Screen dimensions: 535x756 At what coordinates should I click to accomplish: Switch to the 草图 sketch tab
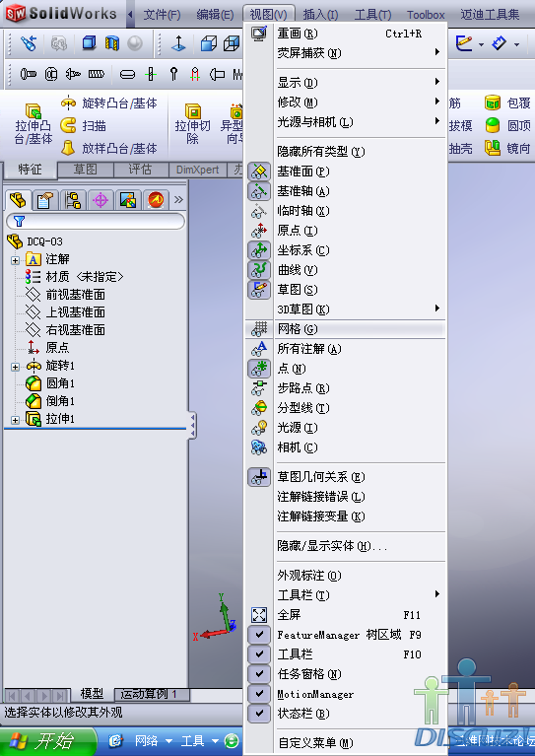86,170
